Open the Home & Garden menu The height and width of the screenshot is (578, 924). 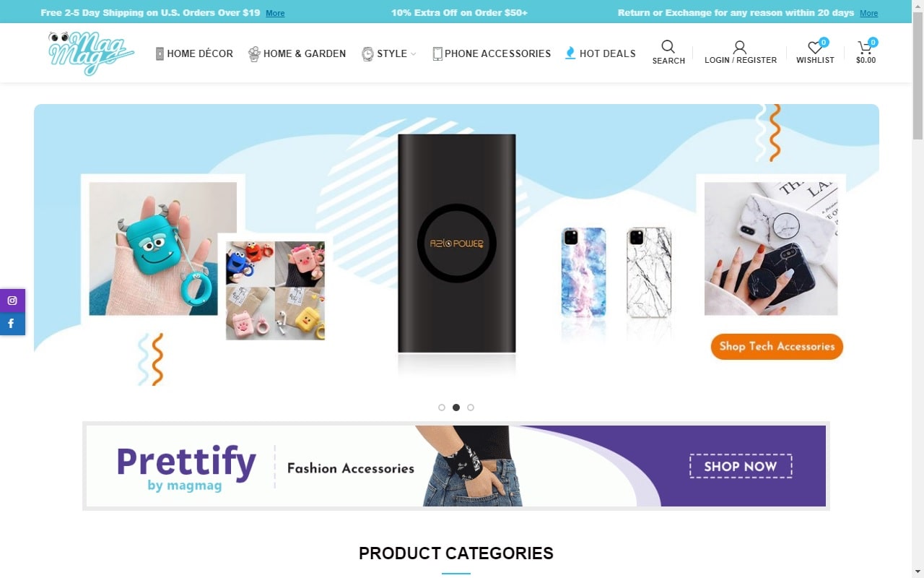click(297, 53)
